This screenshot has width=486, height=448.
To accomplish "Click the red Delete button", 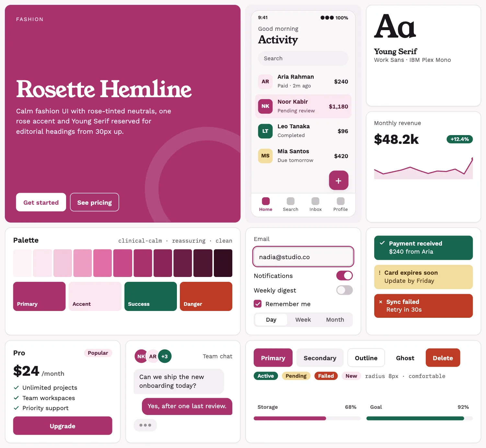I will (443, 358).
